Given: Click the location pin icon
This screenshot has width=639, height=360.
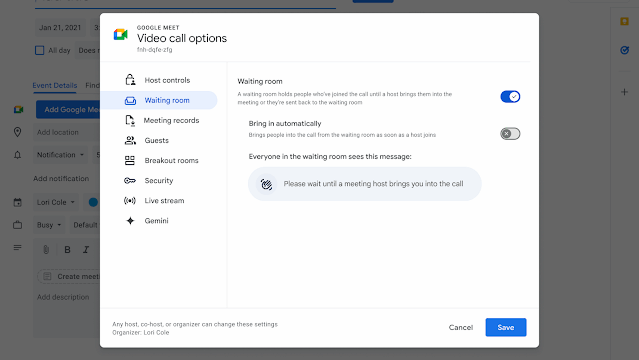Looking at the screenshot, I should [18, 132].
